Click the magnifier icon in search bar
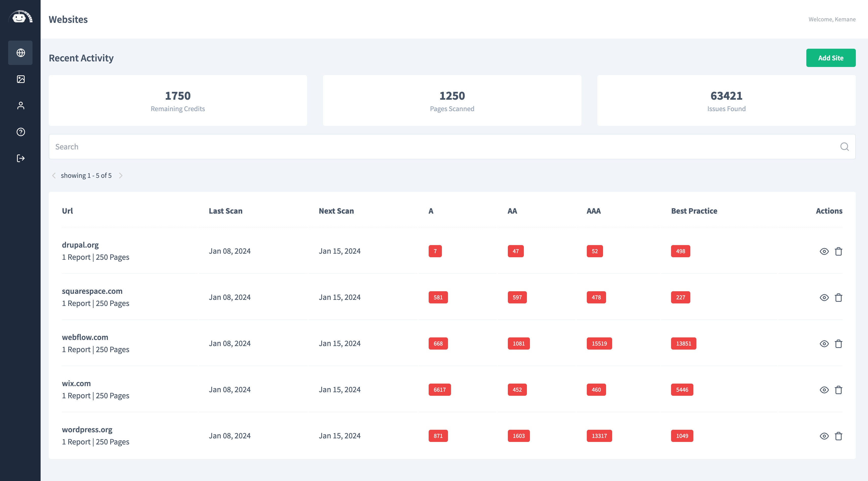The width and height of the screenshot is (868, 481). click(844, 147)
